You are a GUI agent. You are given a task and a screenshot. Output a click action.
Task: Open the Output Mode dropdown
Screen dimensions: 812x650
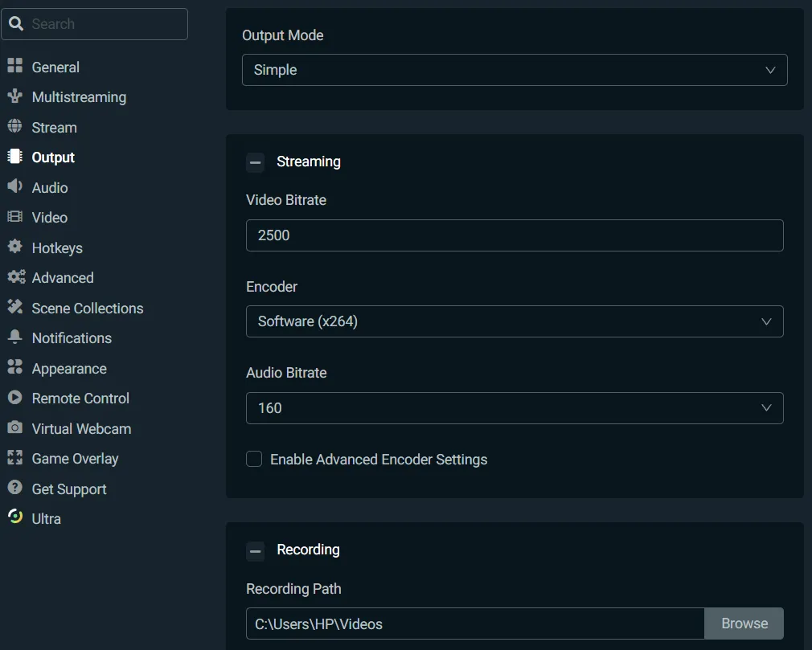(x=515, y=70)
